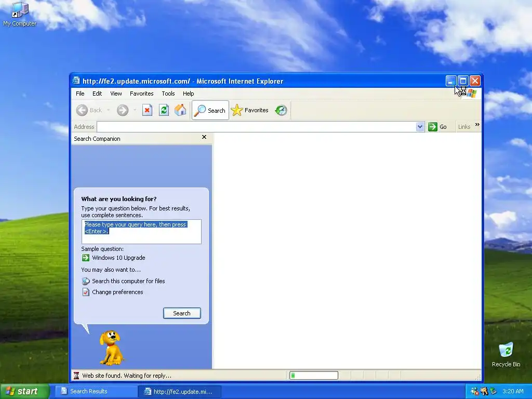Stop page loading with red X icon
This screenshot has height=399, width=532.
click(x=147, y=110)
